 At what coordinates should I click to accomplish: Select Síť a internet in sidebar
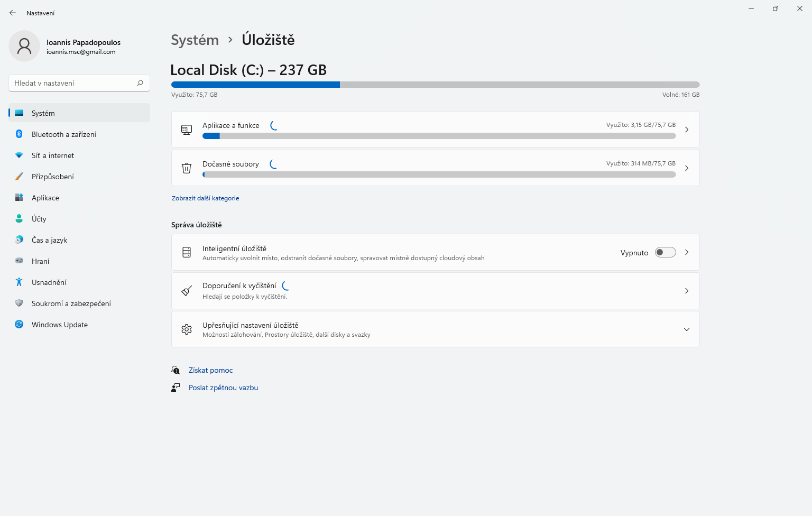(x=53, y=155)
